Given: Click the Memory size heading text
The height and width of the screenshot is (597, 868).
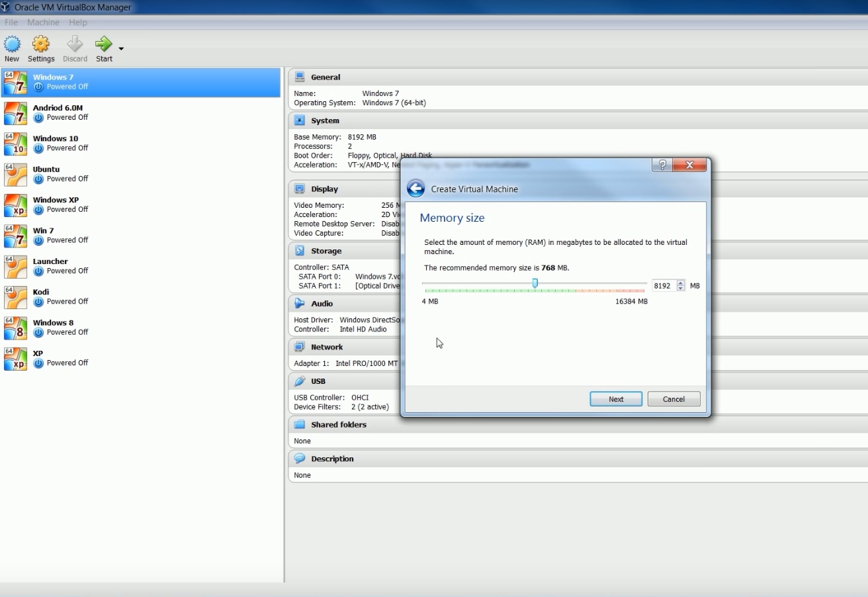Looking at the screenshot, I should [x=452, y=218].
